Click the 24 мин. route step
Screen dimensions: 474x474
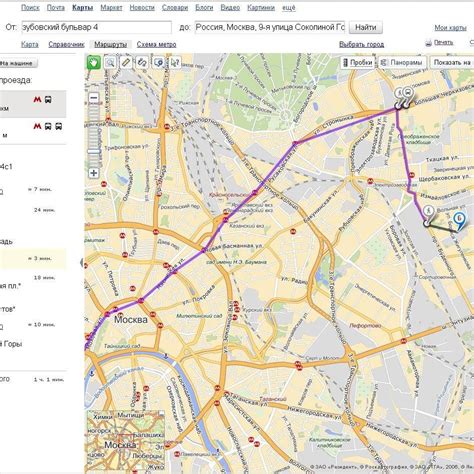[x=44, y=210]
